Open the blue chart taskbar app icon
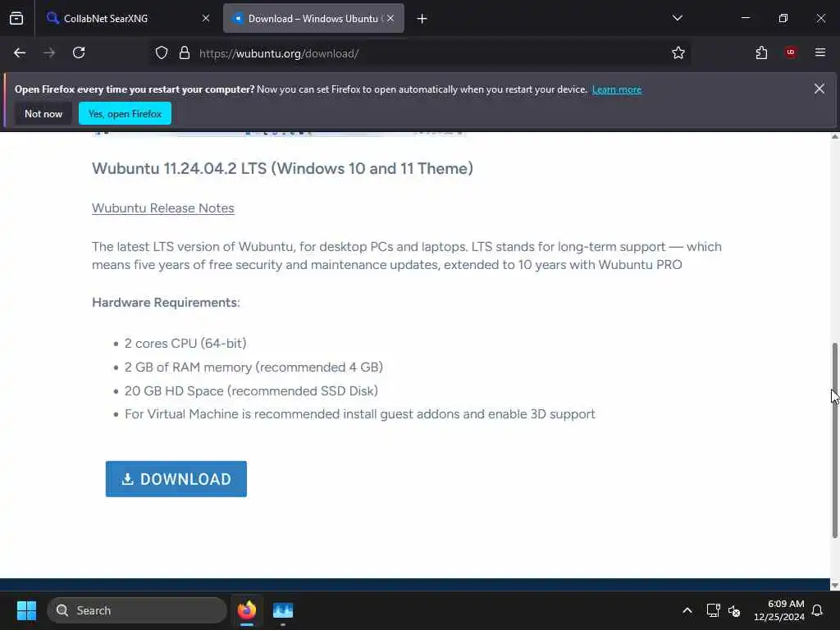840x630 pixels. pos(283,610)
